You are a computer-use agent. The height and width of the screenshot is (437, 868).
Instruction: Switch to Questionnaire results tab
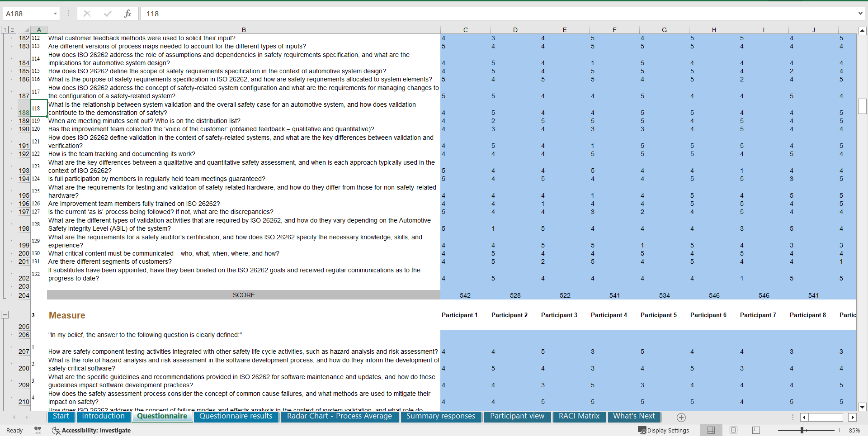point(236,416)
